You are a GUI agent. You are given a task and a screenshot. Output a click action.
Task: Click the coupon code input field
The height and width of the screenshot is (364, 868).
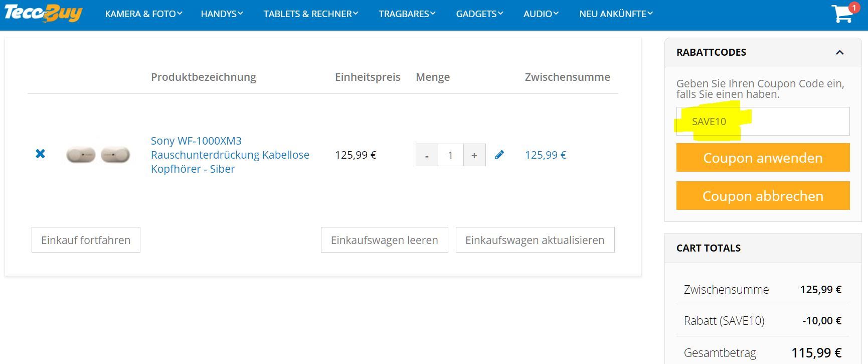pyautogui.click(x=763, y=121)
